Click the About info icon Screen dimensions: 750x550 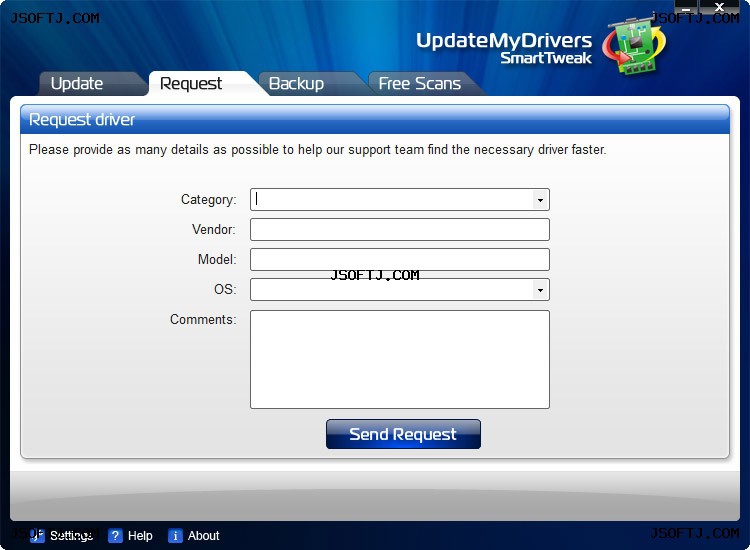(175, 536)
